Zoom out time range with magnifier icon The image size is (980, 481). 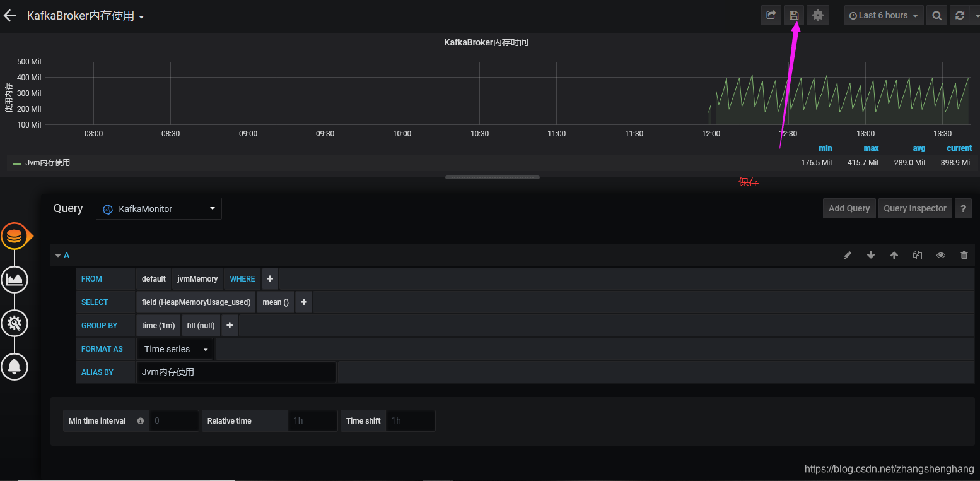[936, 15]
